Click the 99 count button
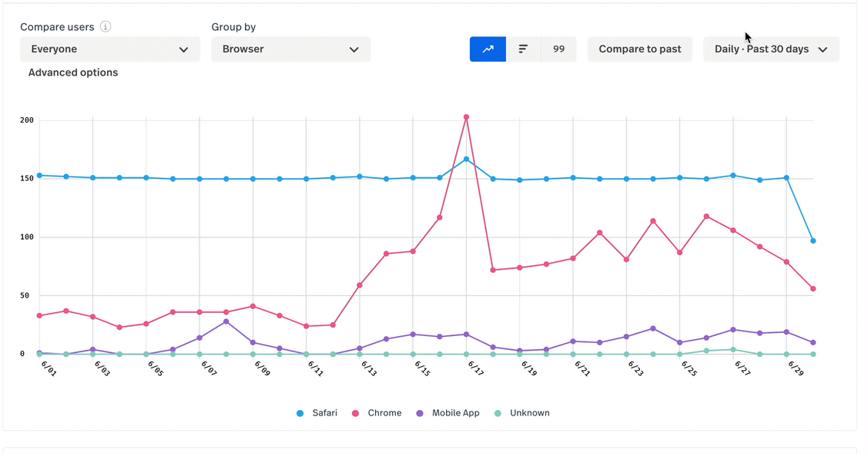 pyautogui.click(x=558, y=49)
